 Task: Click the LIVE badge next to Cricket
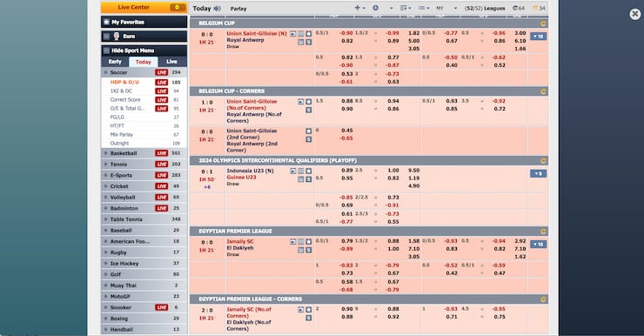[161, 186]
